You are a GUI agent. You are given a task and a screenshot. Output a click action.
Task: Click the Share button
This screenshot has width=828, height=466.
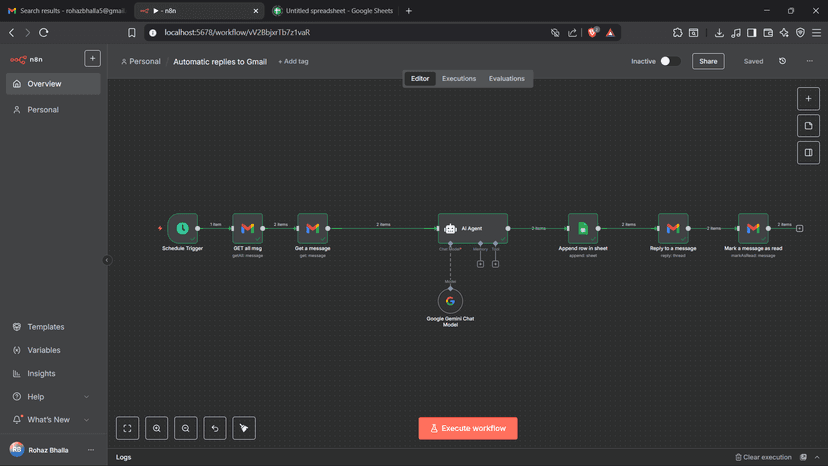[708, 61]
